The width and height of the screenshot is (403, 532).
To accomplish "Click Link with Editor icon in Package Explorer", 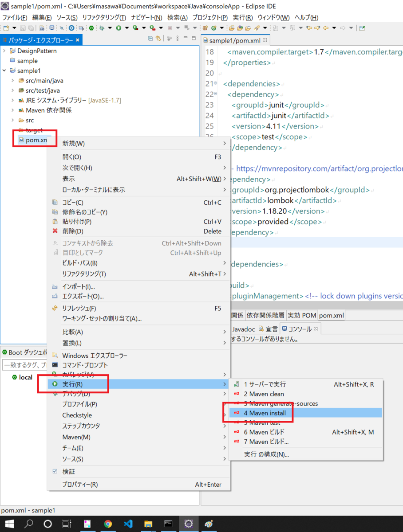I will (x=158, y=39).
